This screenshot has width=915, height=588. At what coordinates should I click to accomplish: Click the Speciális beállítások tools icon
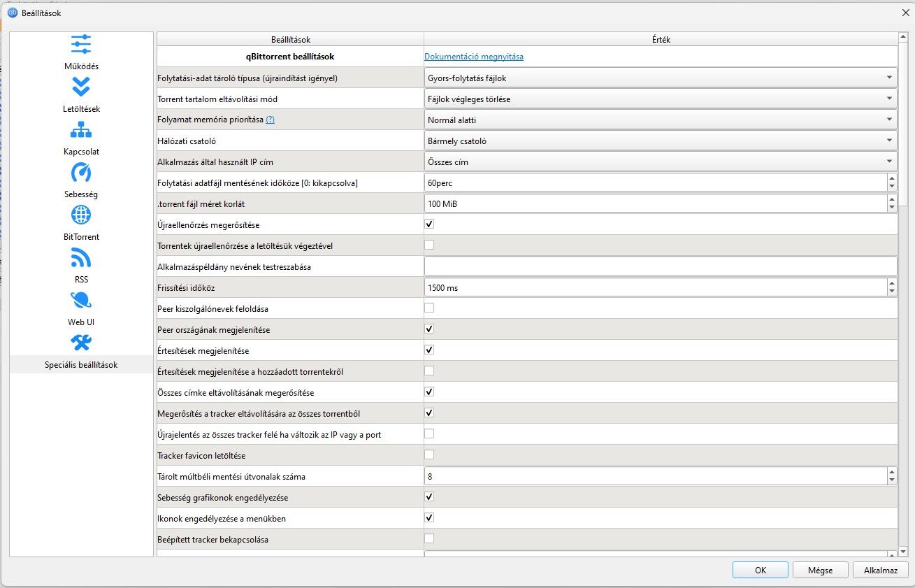[81, 343]
